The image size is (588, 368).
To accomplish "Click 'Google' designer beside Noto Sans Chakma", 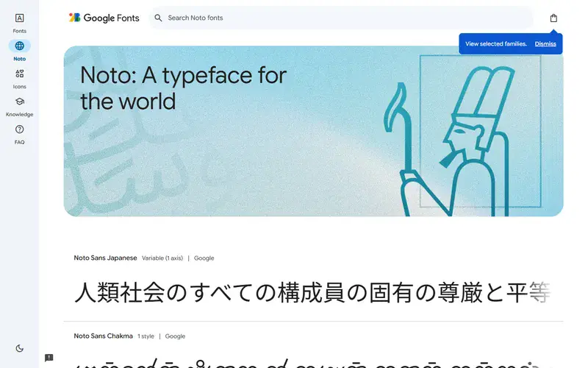I will (x=175, y=336).
